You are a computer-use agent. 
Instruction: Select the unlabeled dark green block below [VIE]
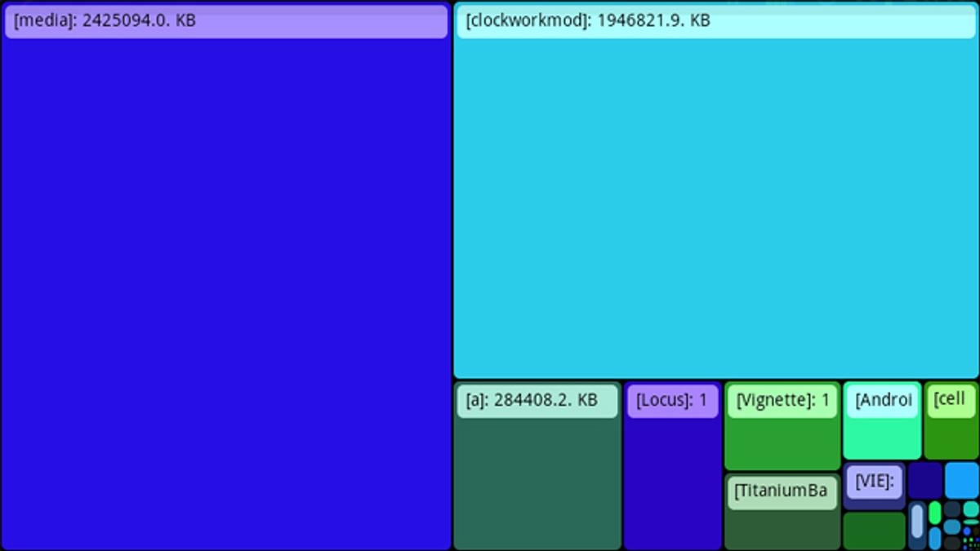point(874,531)
